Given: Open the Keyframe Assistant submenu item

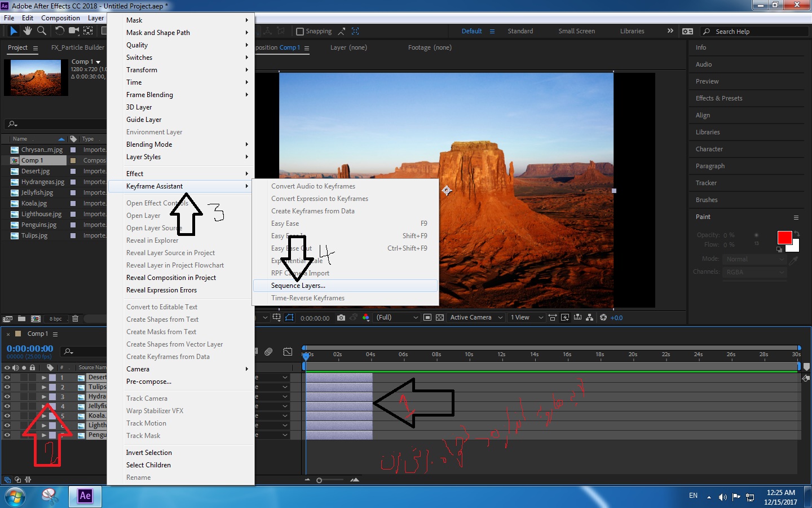Looking at the screenshot, I should tap(180, 186).
